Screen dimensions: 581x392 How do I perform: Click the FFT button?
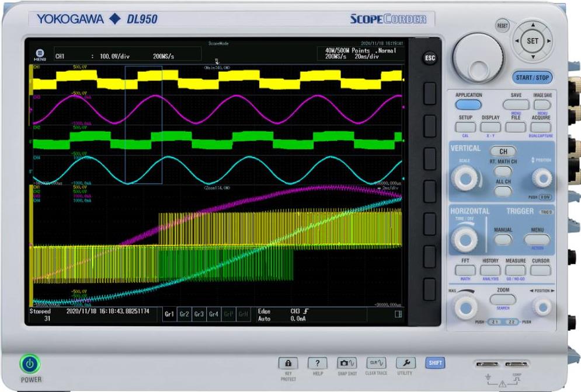(x=465, y=270)
